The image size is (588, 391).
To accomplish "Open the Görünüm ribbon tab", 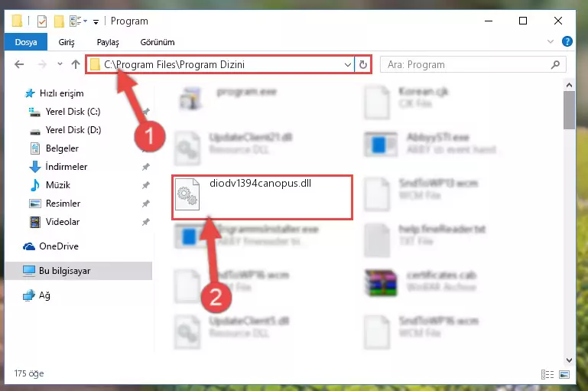I will coord(158,42).
